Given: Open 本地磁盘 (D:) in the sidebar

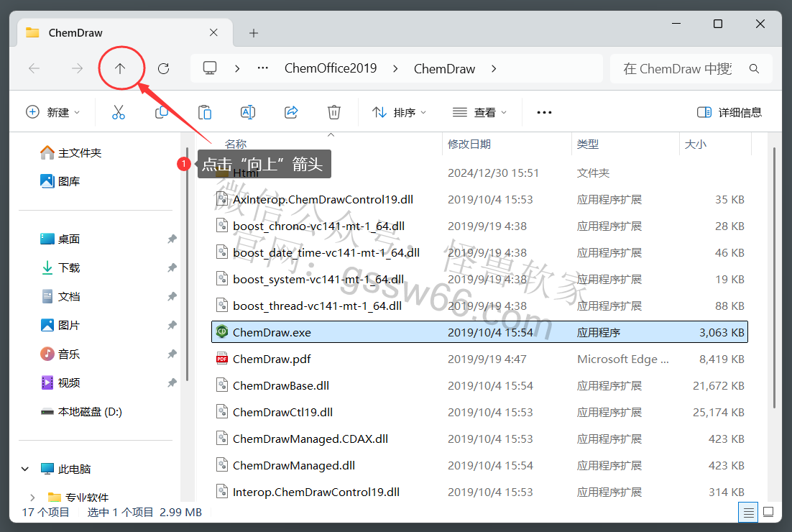Looking at the screenshot, I should (80, 412).
